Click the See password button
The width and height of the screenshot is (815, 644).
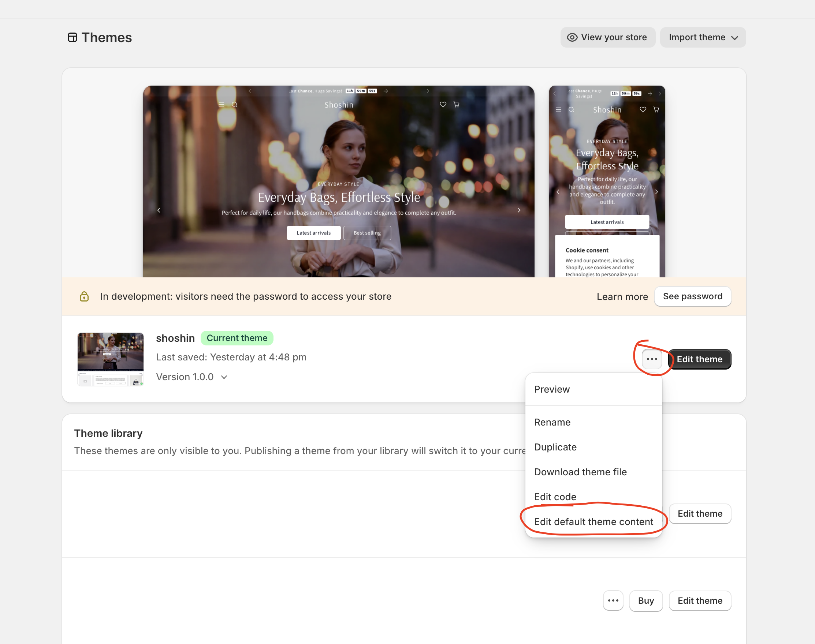pos(692,296)
